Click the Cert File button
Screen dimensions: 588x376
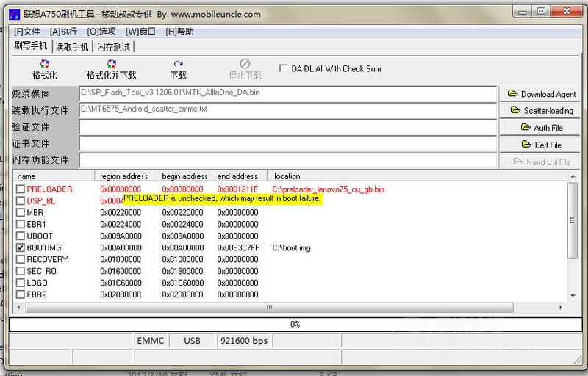click(539, 145)
